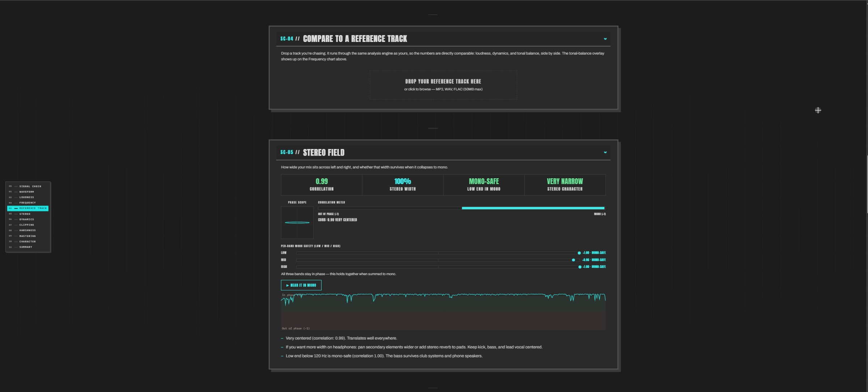The image size is (868, 392).
Task: Click the correlation over time graph
Action: point(443,311)
